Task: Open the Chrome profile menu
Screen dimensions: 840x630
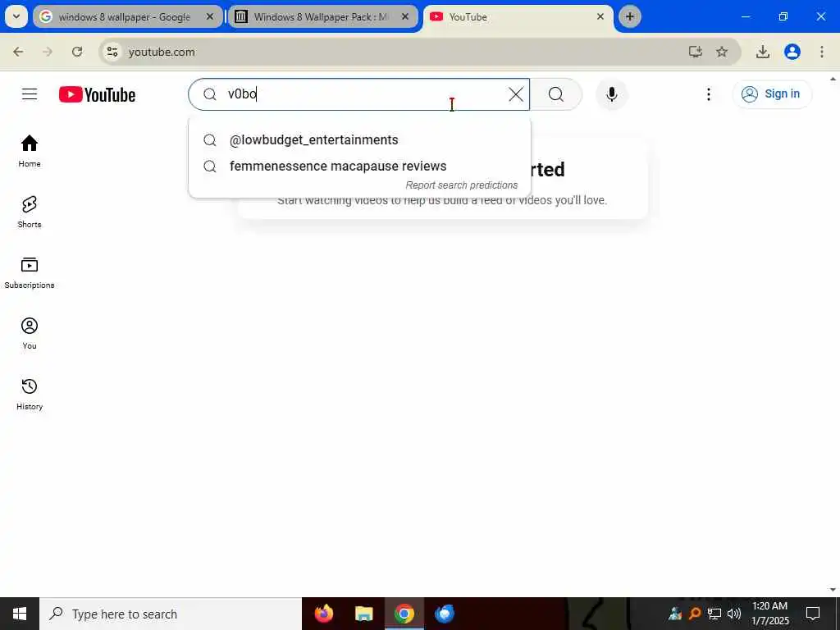Action: point(792,52)
